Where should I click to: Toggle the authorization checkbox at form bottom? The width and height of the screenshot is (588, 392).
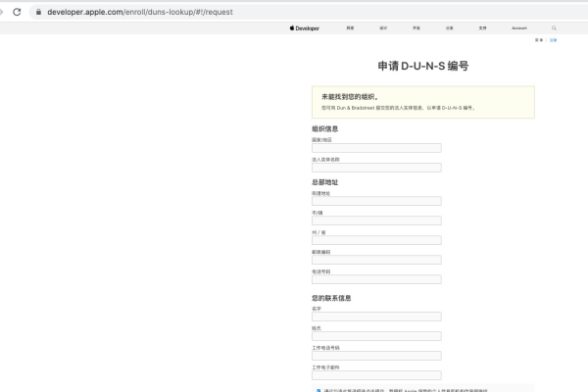tap(318, 390)
